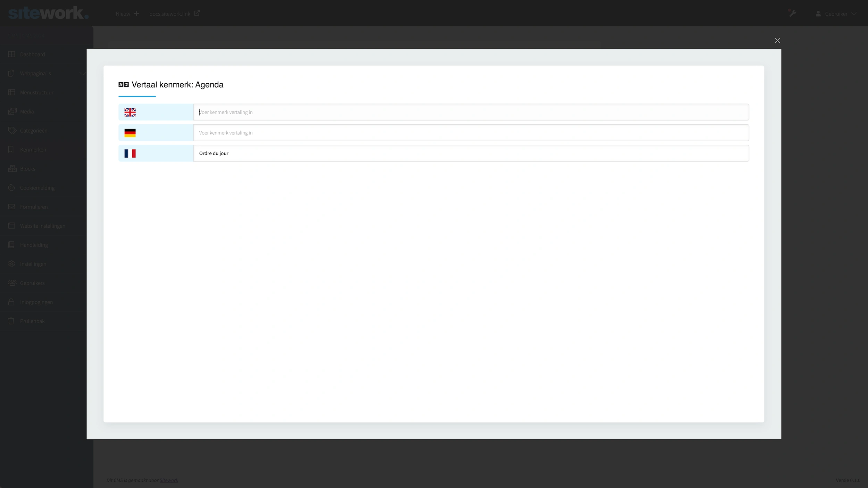Click the UK flag icon
The width and height of the screenshot is (868, 488).
(x=130, y=112)
